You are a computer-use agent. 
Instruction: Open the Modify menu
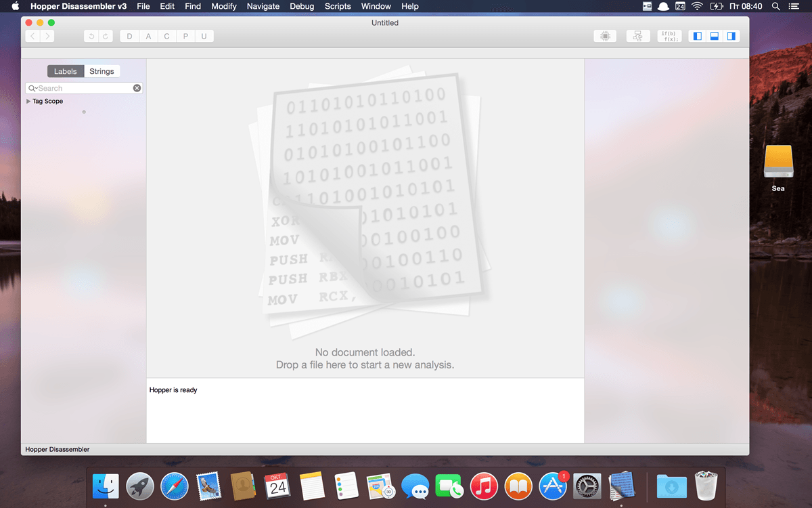coord(224,6)
